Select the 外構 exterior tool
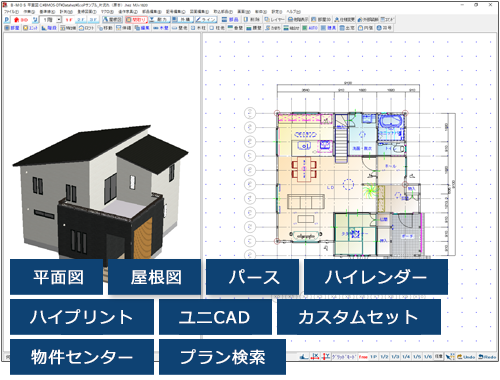Viewport: 500px width, 380px height. [x=183, y=20]
